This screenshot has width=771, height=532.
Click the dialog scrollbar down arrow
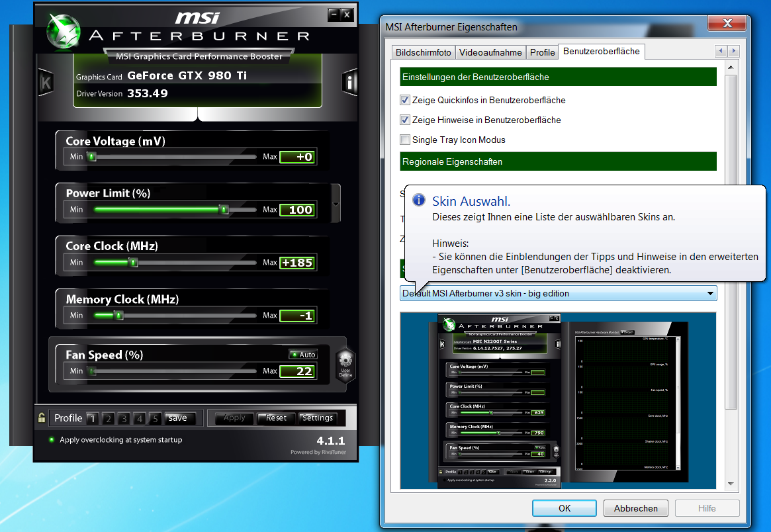(731, 484)
